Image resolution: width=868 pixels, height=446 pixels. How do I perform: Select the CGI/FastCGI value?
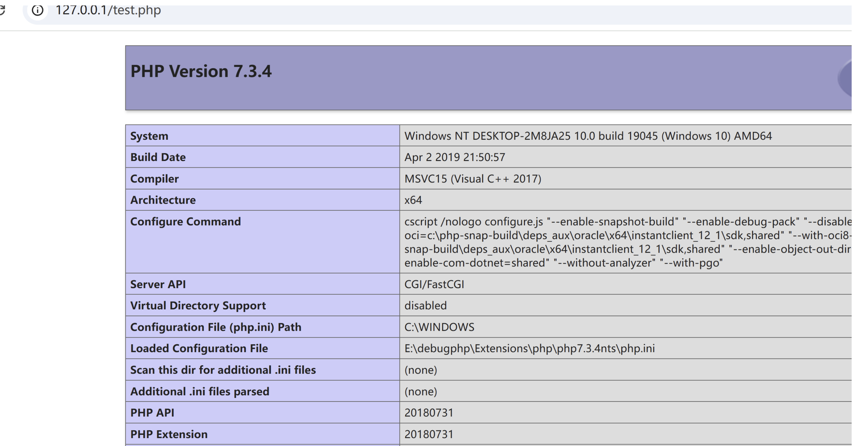click(x=434, y=284)
